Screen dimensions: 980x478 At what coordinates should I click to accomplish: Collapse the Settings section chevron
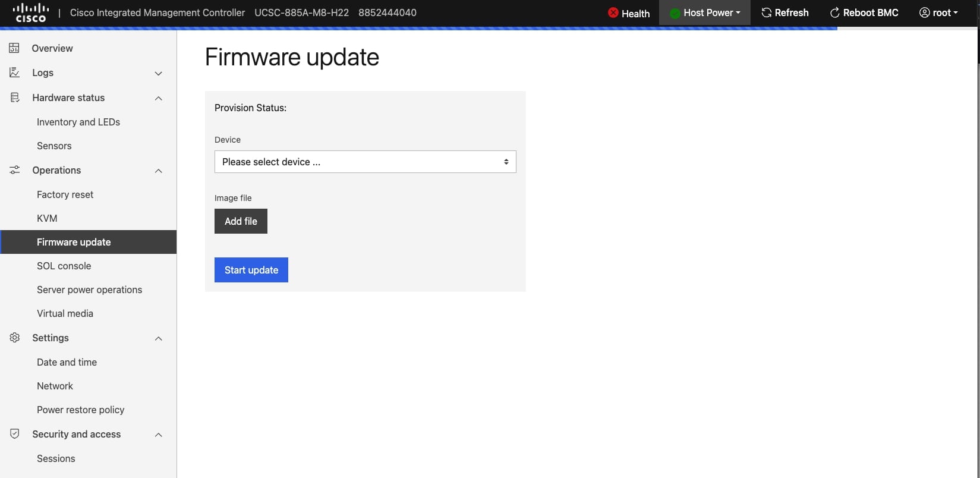159,338
